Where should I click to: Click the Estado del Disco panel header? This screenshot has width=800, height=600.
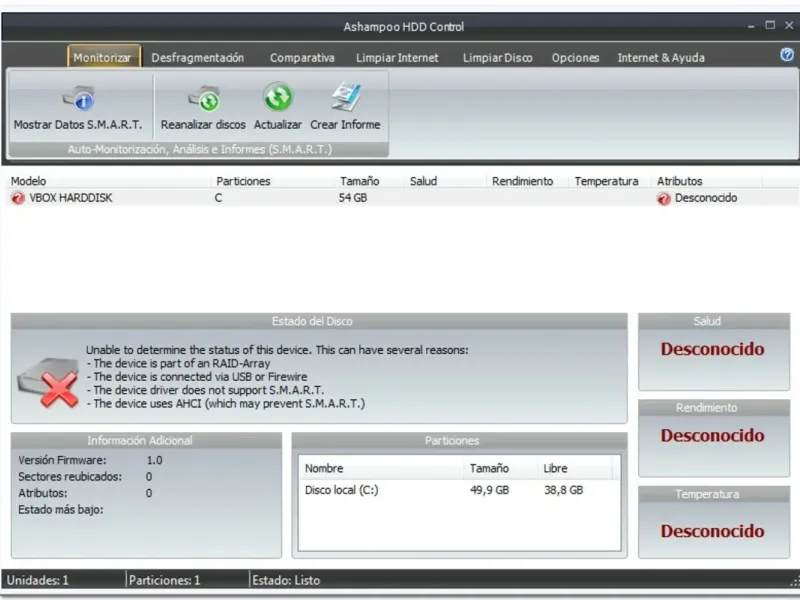pyautogui.click(x=319, y=321)
